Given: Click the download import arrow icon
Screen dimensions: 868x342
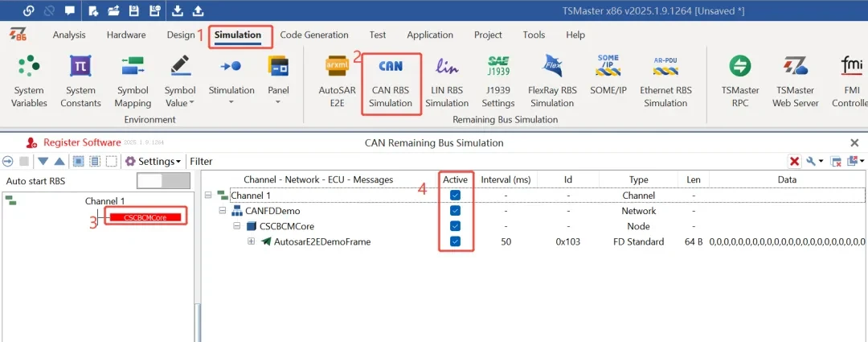Looking at the screenshot, I should point(177,10).
